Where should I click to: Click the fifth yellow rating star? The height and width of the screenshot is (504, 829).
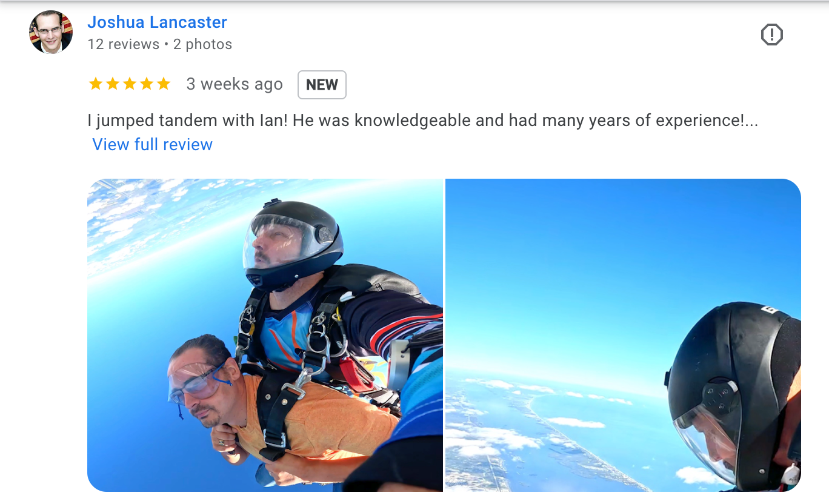coord(164,84)
